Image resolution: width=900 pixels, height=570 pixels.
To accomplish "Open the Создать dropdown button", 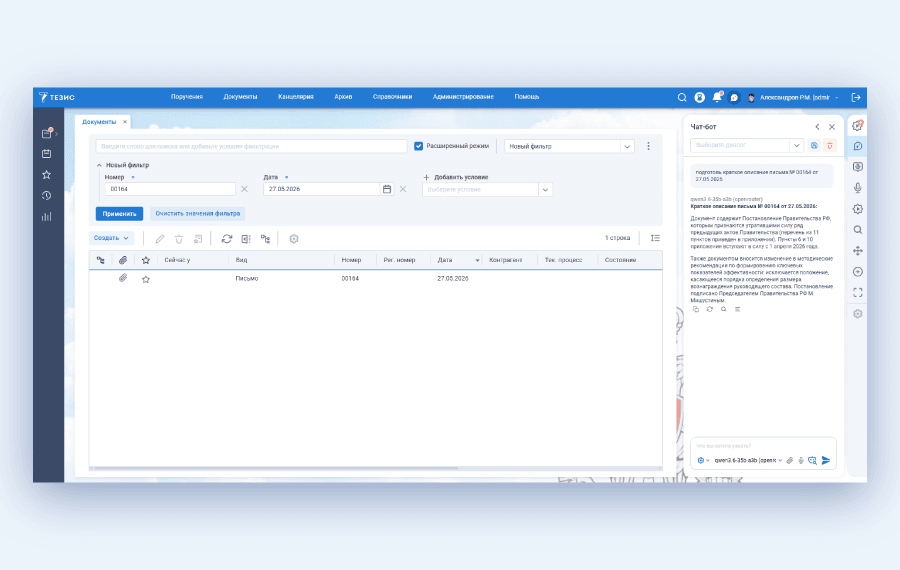I will coord(111,238).
